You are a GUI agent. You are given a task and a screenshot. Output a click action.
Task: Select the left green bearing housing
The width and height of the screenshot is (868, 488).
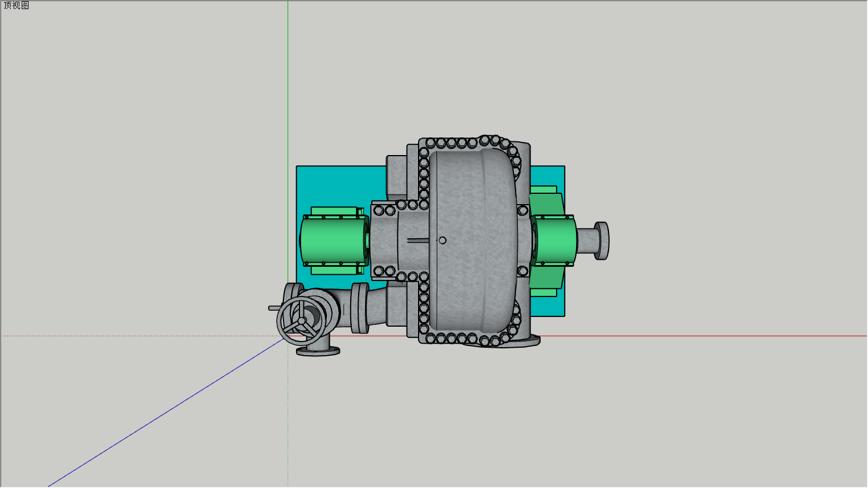pos(334,241)
